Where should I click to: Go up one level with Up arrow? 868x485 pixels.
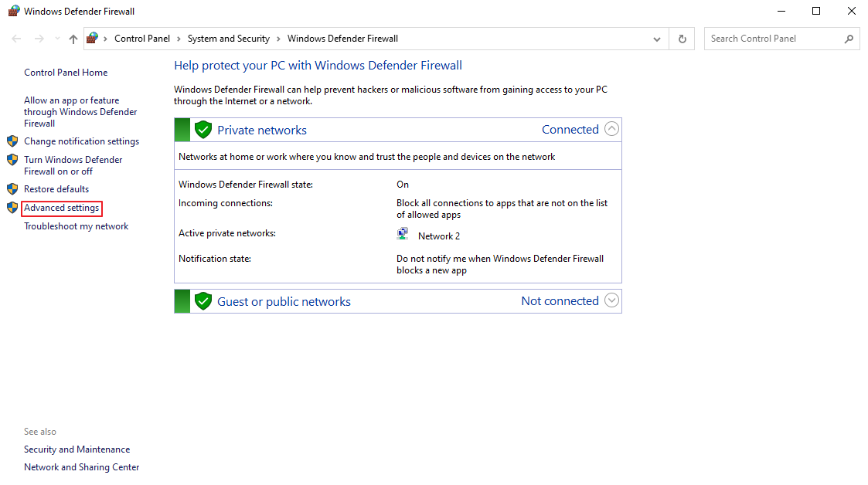click(x=73, y=39)
